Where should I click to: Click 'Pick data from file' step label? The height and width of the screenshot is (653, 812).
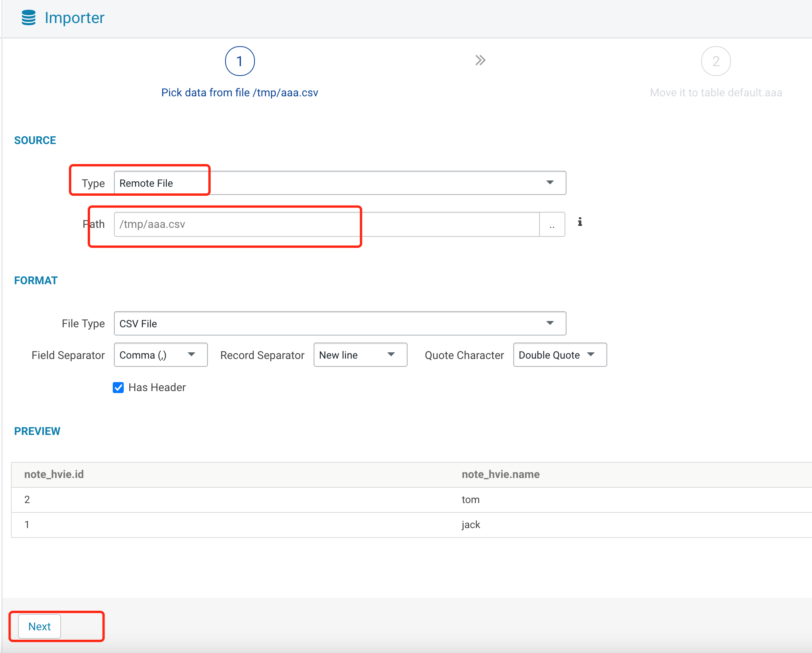click(240, 93)
